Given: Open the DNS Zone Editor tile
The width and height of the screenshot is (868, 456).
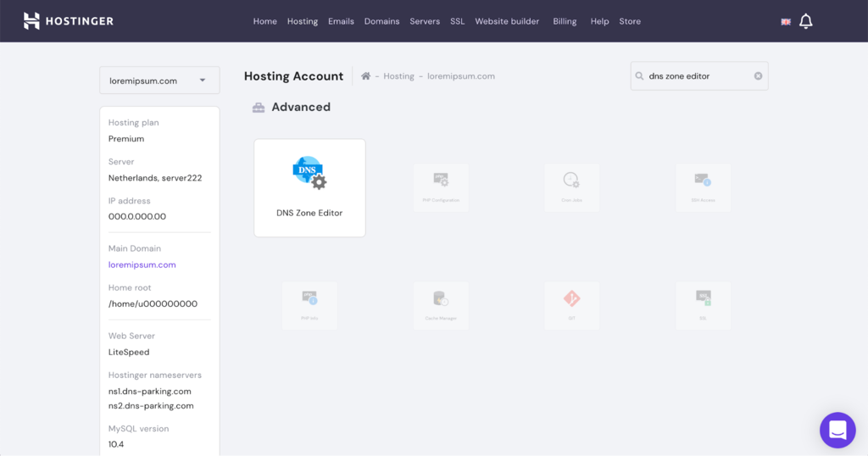Looking at the screenshot, I should point(309,188).
